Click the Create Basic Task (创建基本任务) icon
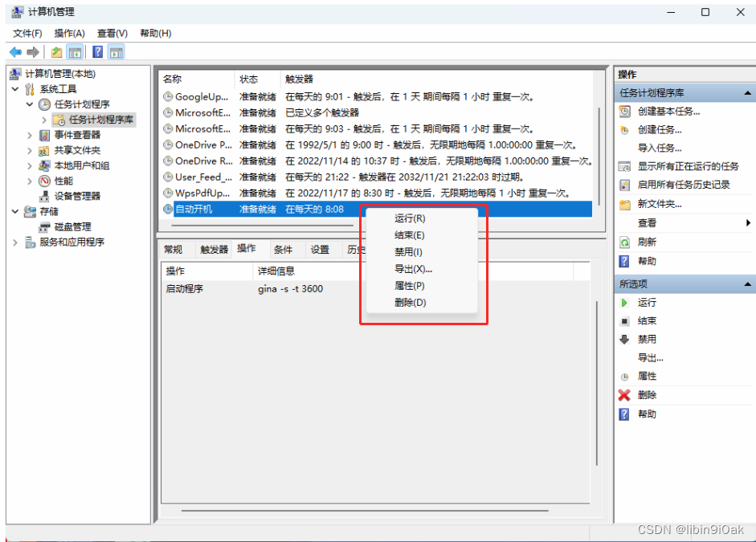This screenshot has height=542, width=756. pos(624,112)
